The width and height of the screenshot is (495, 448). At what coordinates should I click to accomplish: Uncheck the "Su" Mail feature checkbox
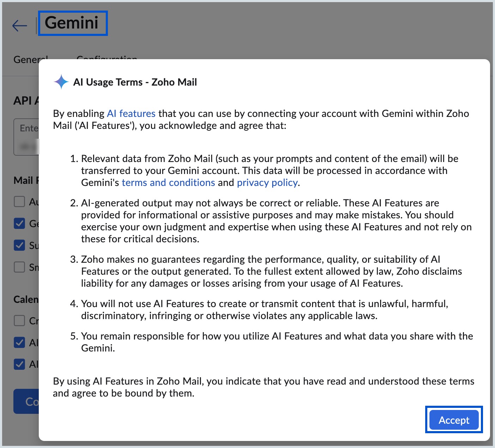point(19,245)
